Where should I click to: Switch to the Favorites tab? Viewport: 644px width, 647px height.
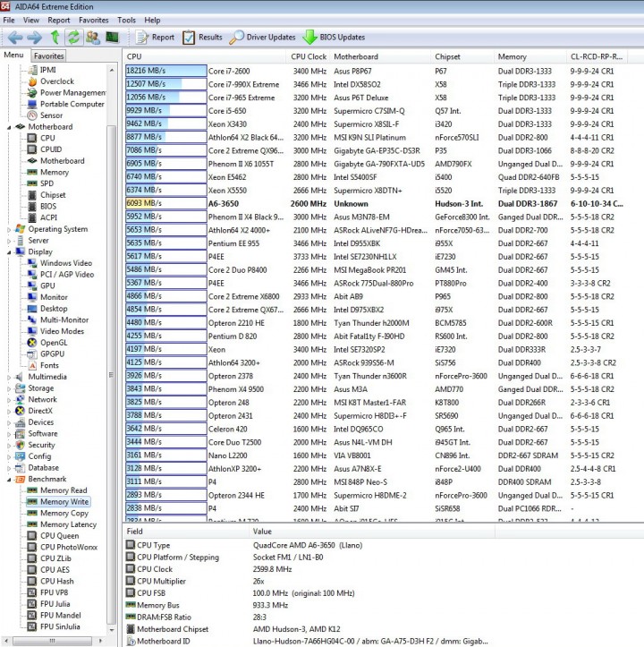[48, 55]
